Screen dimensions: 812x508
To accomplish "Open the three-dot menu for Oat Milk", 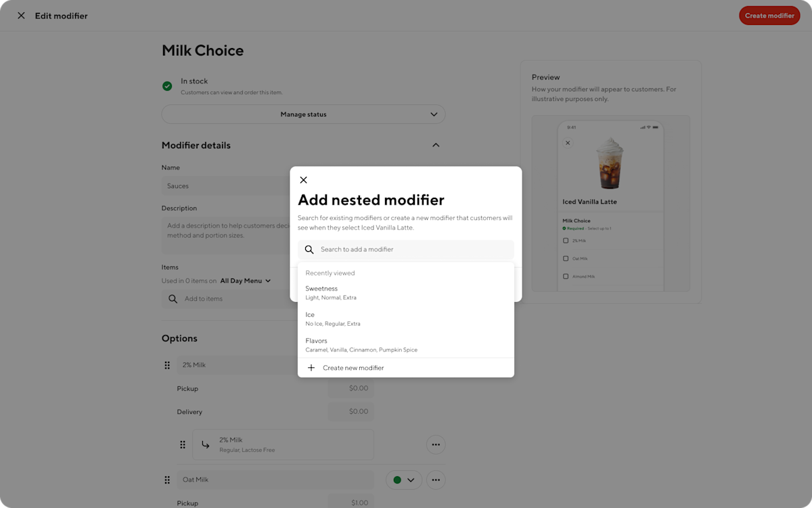I will coord(436,480).
